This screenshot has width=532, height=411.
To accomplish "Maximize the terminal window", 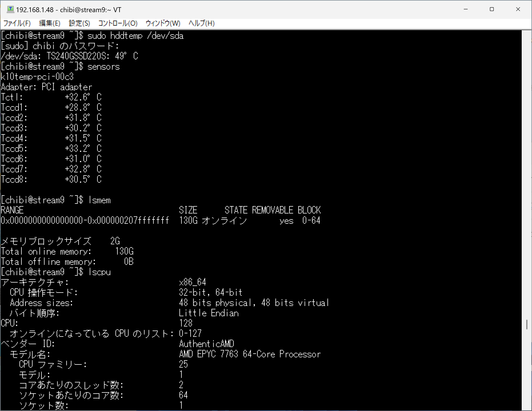I will pyautogui.click(x=492, y=9).
